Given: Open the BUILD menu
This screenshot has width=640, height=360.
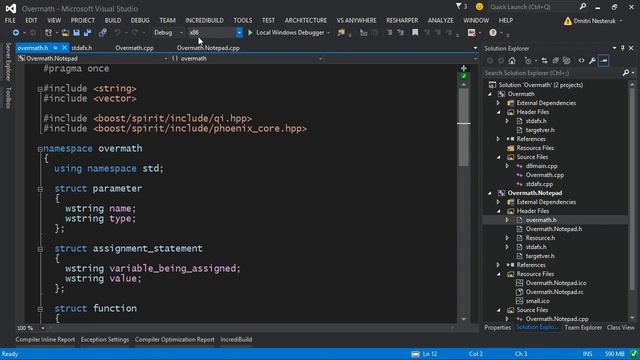Looking at the screenshot, I should click(x=113, y=20).
